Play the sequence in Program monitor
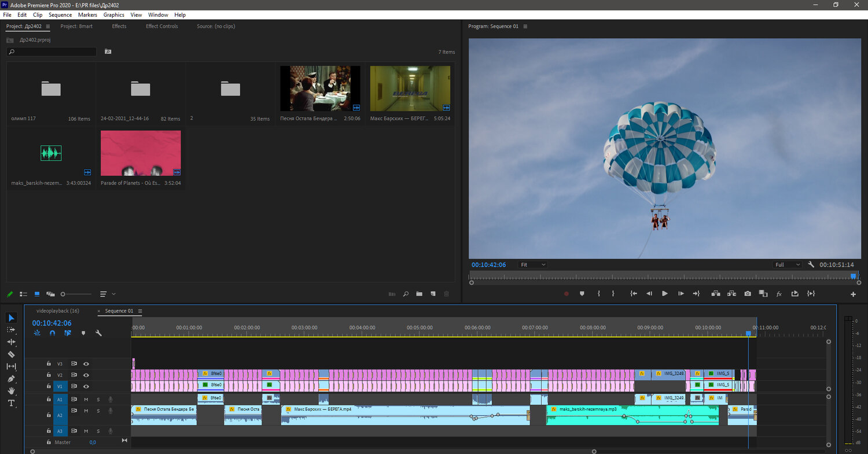 [665, 294]
